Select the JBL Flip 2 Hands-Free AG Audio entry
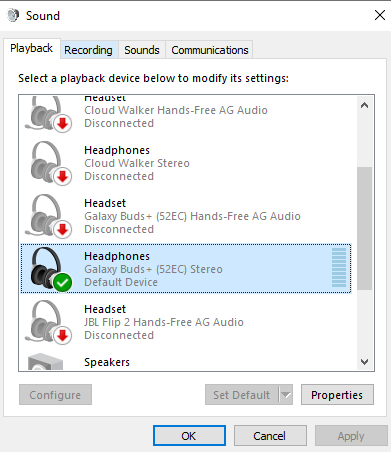 click(186, 322)
